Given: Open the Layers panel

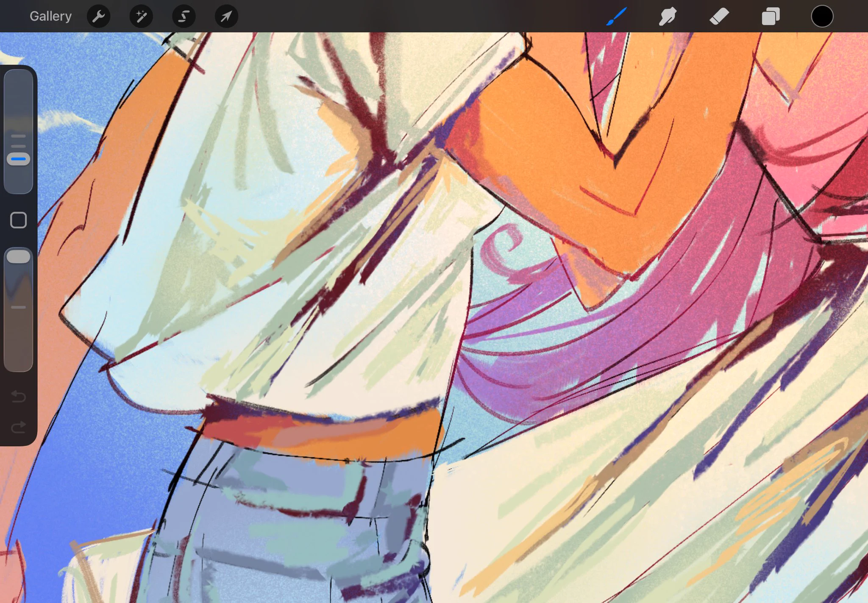Looking at the screenshot, I should click(x=771, y=17).
